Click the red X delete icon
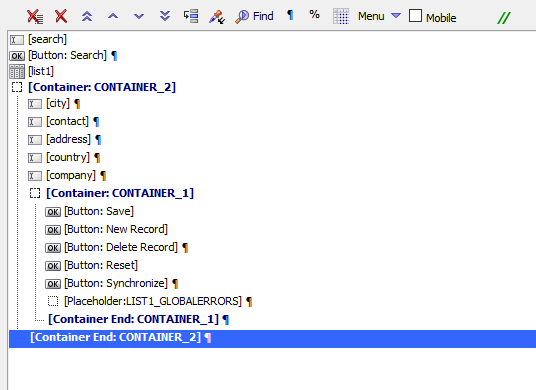The image size is (536, 390). point(61,16)
